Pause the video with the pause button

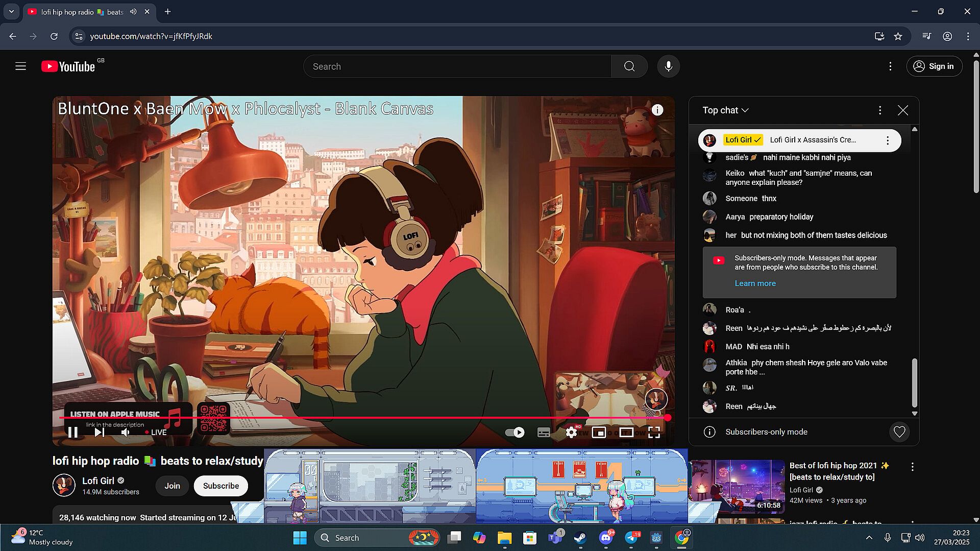[x=73, y=433]
